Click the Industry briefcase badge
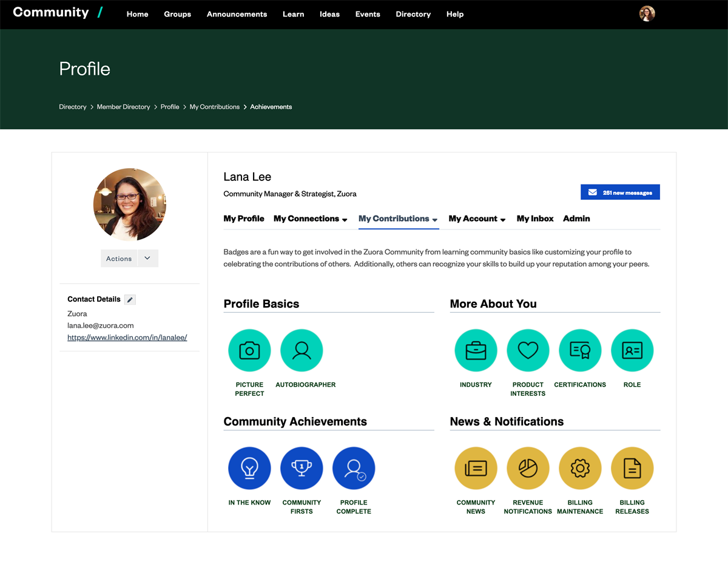This screenshot has height=584, width=728. click(x=476, y=350)
